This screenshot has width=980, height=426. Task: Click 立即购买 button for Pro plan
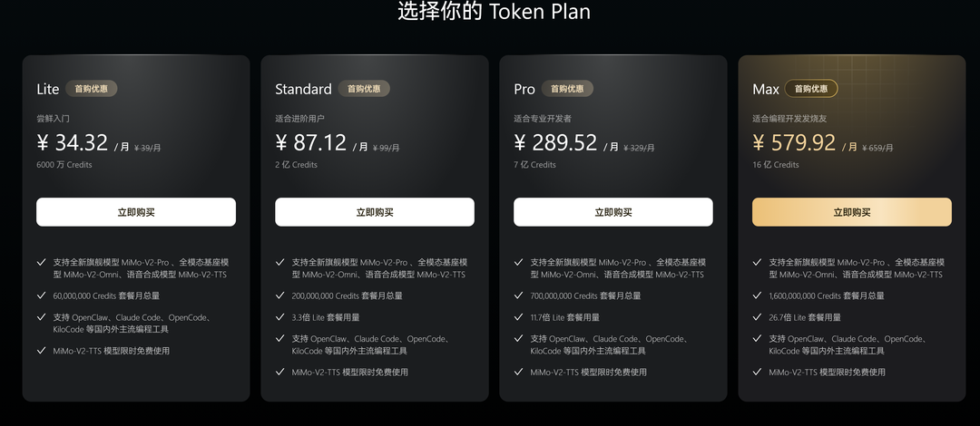click(x=613, y=212)
